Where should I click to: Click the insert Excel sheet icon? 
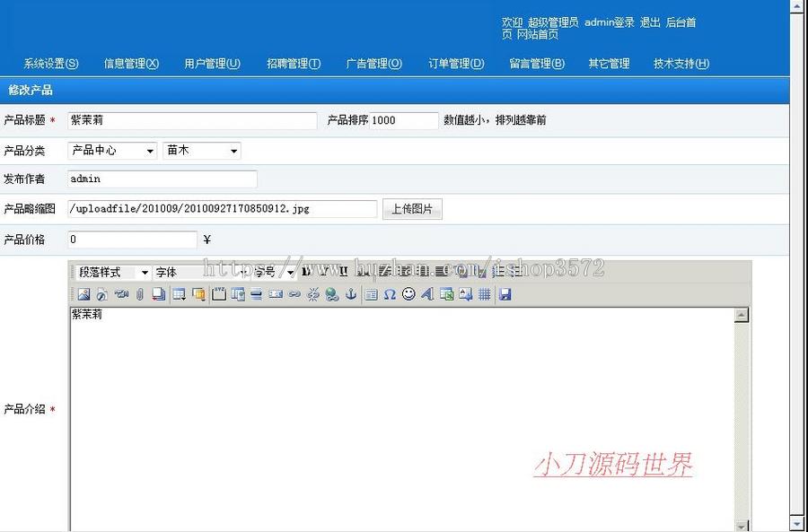point(447,294)
